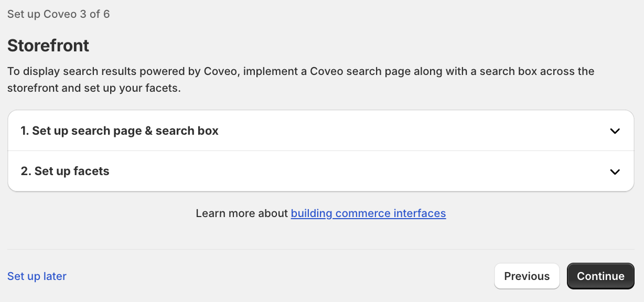The image size is (644, 302).
Task: Proceed to the next setup step
Action: [600, 276]
